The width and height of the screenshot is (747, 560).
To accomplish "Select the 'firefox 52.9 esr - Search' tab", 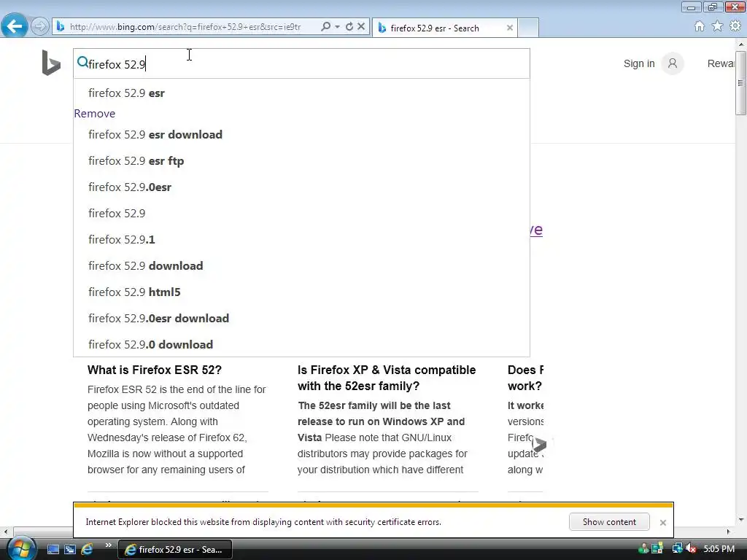I will pos(444,28).
